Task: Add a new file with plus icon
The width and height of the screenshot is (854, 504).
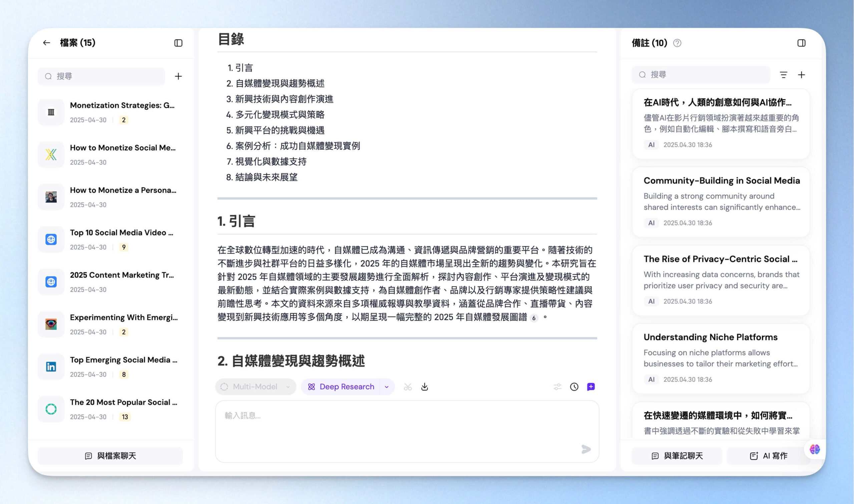Action: coord(178,76)
